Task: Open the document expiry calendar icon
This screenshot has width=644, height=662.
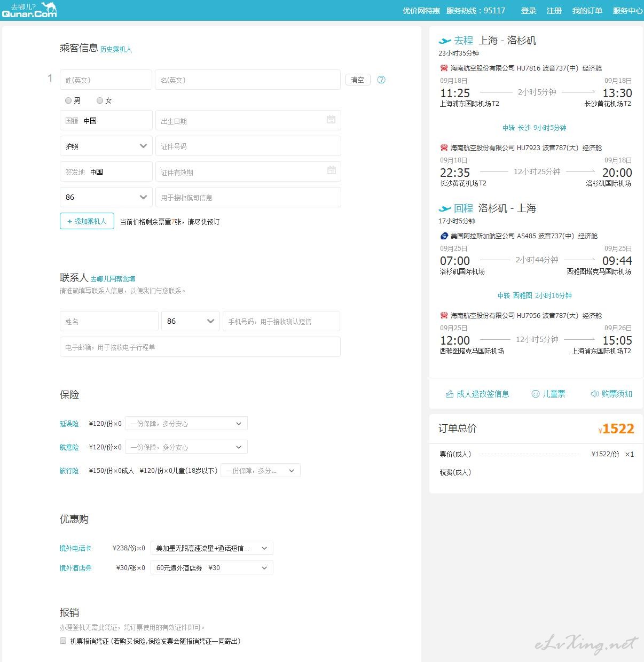Action: pos(331,170)
